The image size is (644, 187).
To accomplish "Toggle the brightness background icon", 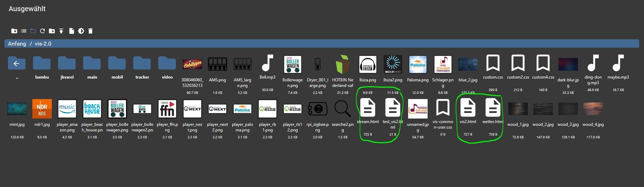I will pos(81,31).
